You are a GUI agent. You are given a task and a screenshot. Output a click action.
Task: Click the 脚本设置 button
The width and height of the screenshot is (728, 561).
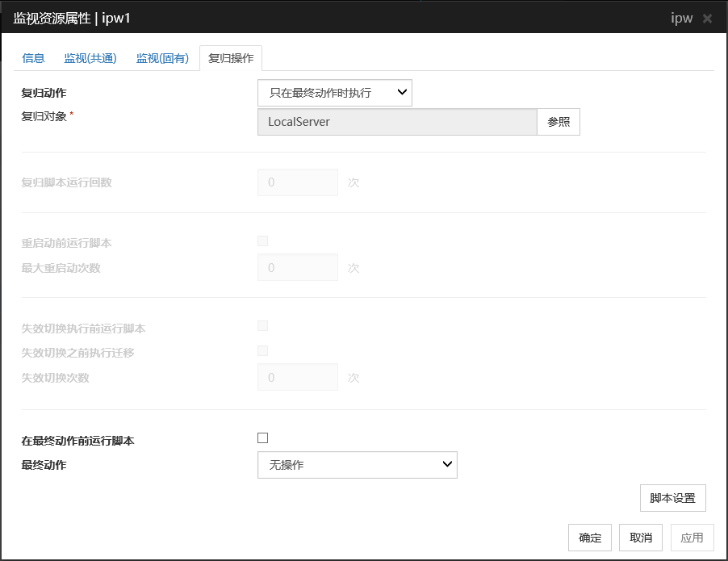(672, 498)
